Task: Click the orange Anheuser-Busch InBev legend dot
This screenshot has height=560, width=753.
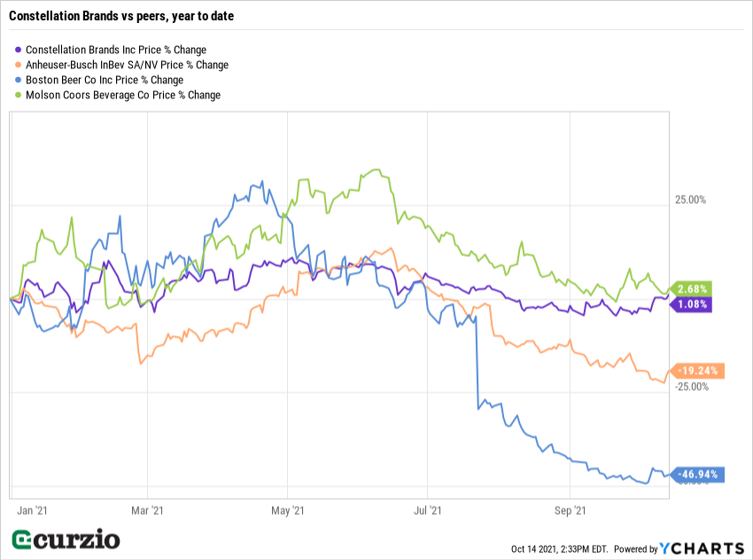Action: point(19,65)
